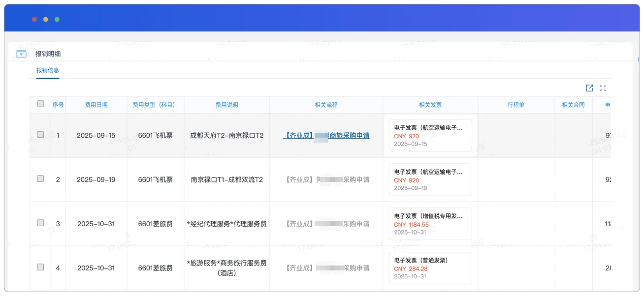Click the green window maximize dot
The width and height of the screenshot is (644, 296).
57,19
